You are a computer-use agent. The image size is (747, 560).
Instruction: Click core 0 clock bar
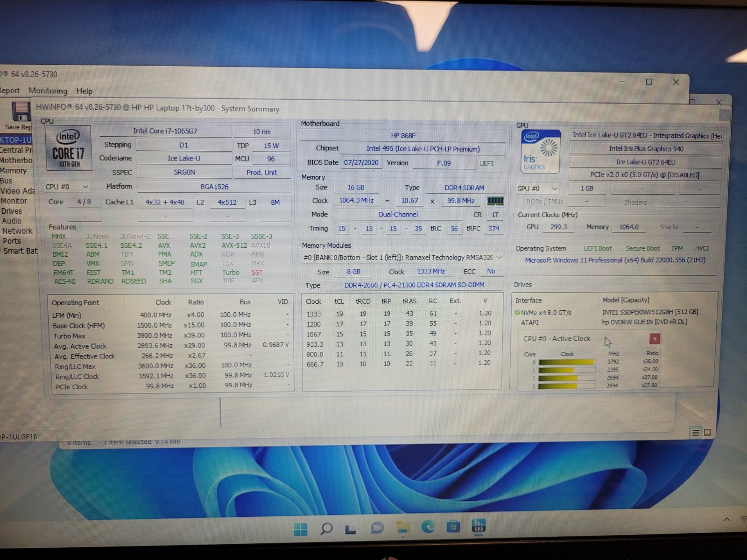(567, 362)
